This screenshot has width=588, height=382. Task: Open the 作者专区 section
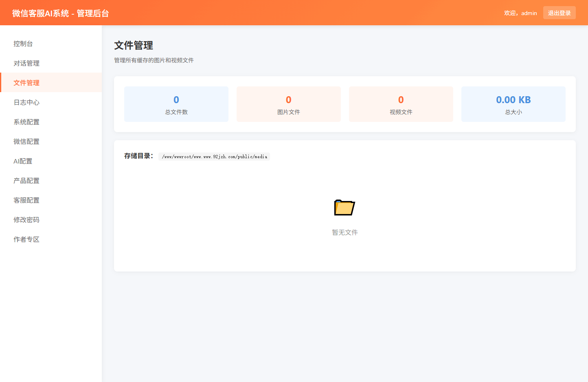coord(26,239)
